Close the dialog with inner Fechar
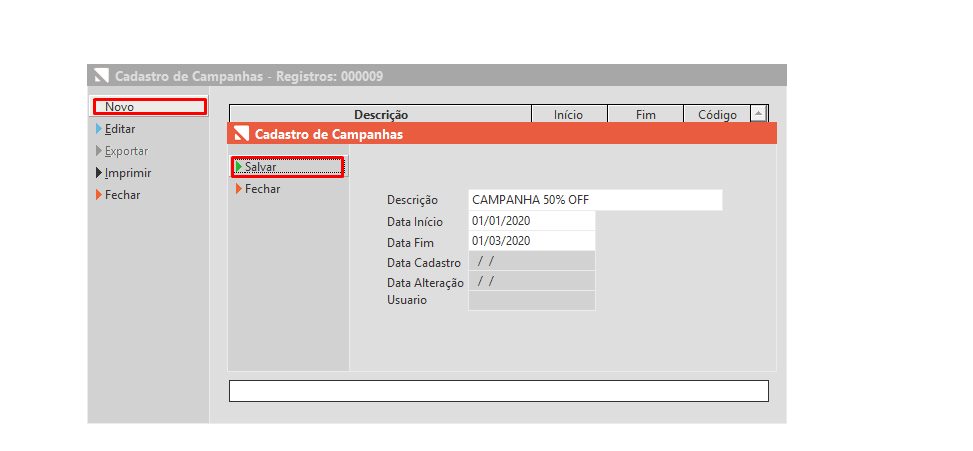The height and width of the screenshot is (451, 973). (x=262, y=189)
